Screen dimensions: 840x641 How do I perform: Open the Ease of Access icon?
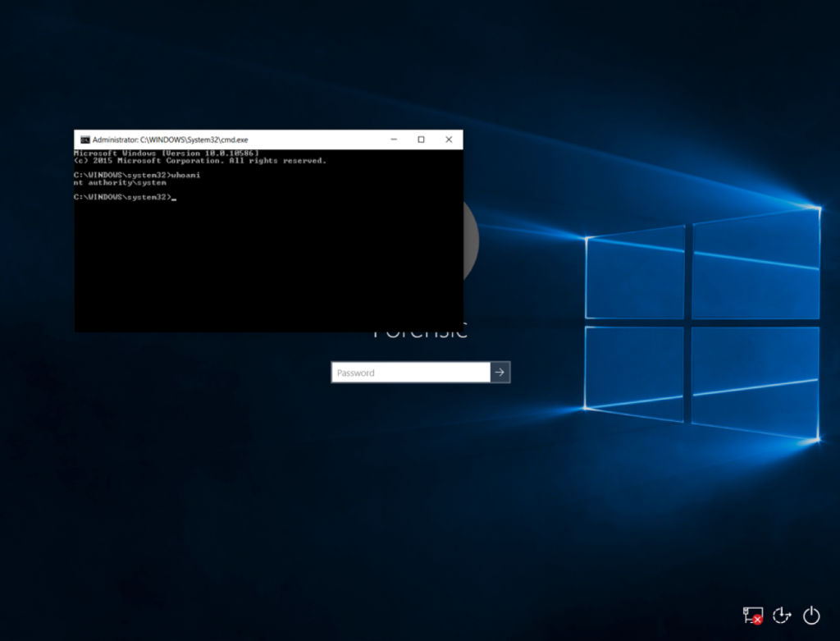click(782, 616)
